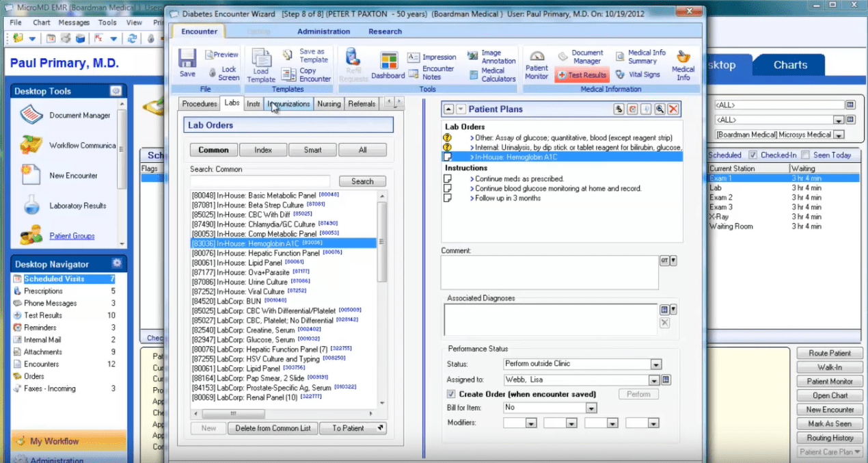Click the Comment text box
This screenshot has width=868, height=463.
point(550,273)
